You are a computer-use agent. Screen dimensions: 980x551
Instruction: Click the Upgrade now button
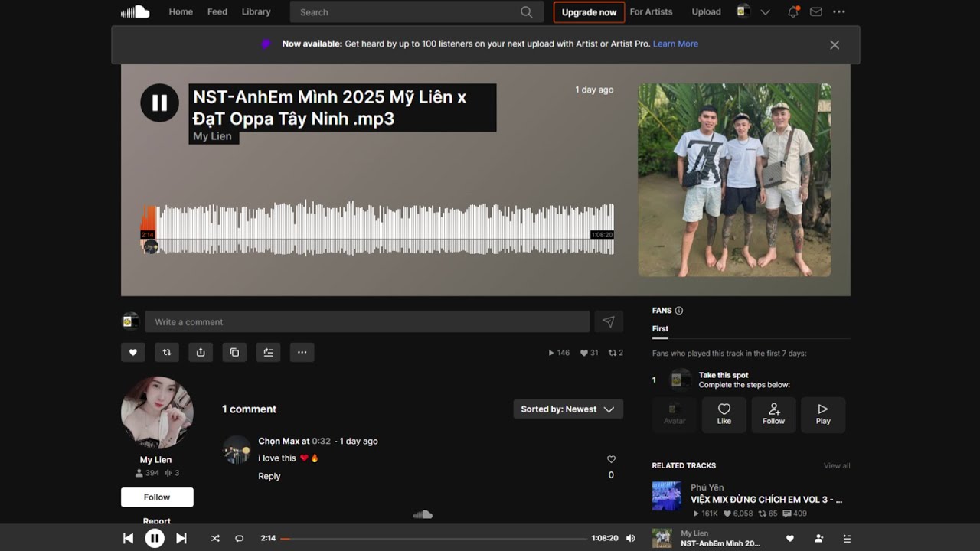(x=589, y=12)
